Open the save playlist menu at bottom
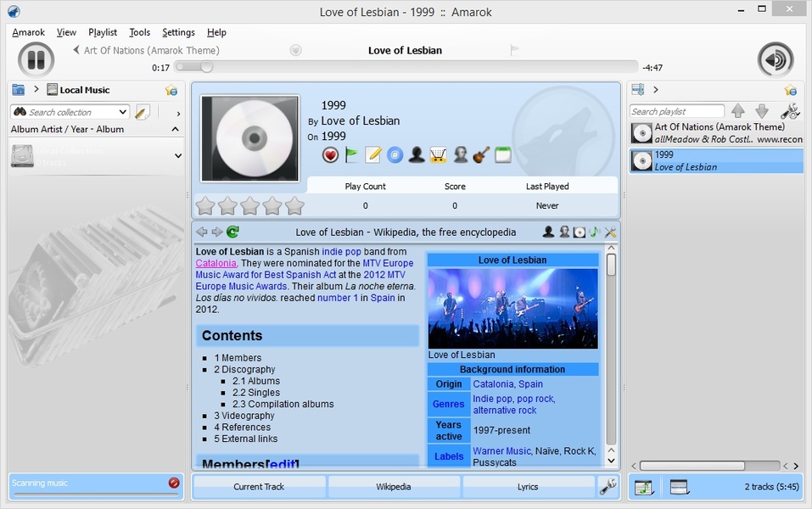This screenshot has height=509, width=812. pyautogui.click(x=644, y=487)
